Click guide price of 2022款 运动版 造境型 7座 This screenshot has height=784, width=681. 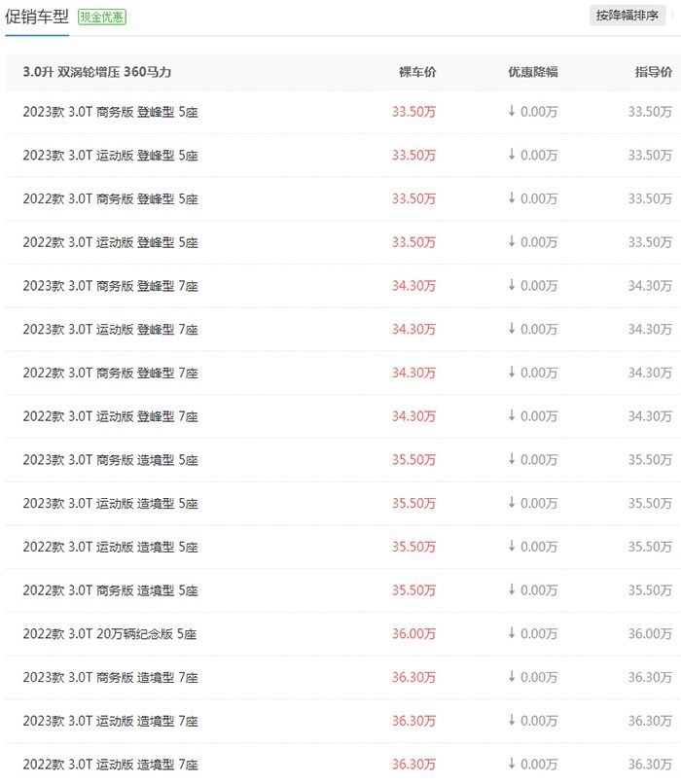pyautogui.click(x=650, y=764)
